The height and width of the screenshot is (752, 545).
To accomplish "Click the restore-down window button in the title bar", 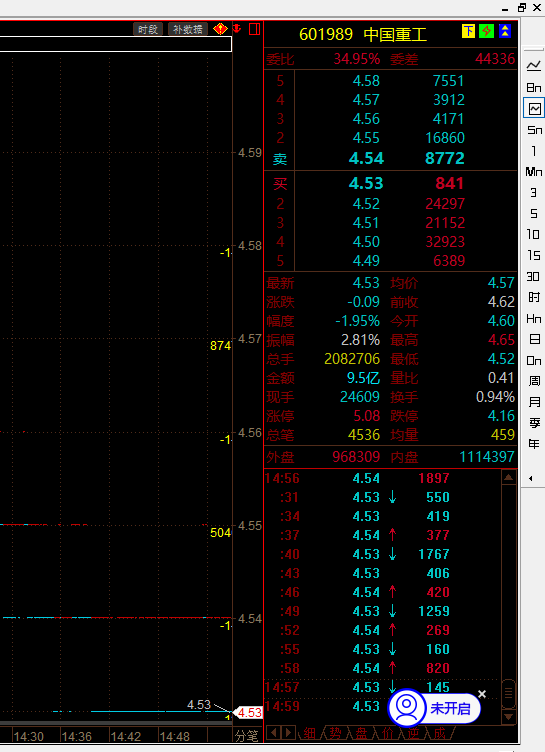I will point(521,8).
